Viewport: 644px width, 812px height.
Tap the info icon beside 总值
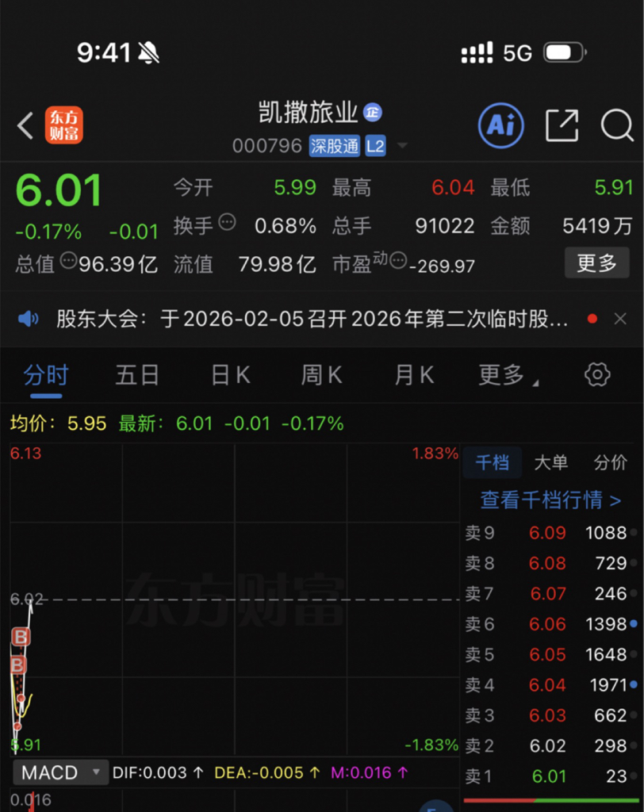tap(68, 260)
